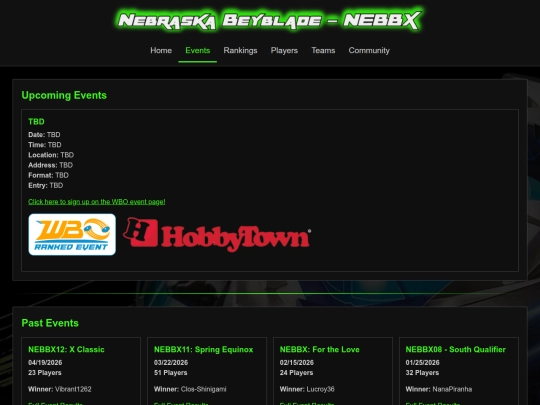Viewport: 540px width, 405px height.
Task: Open NEBBX11: Spring Equinox event title
Action: coord(203,350)
